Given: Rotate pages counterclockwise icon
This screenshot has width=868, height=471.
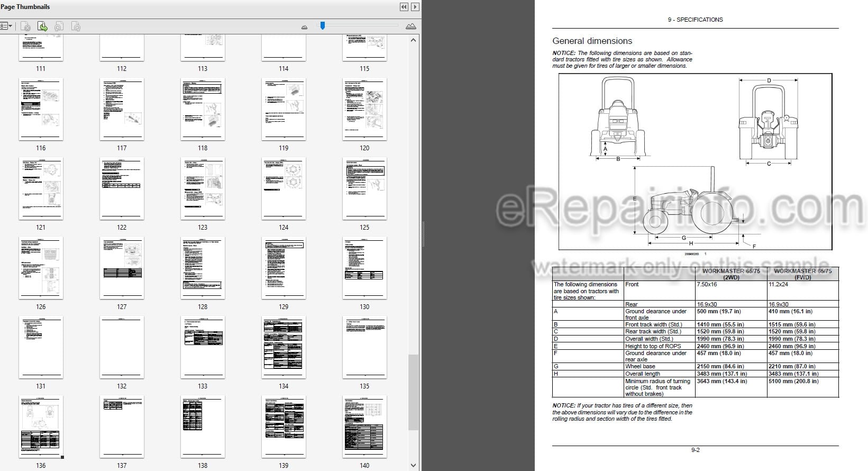Looking at the screenshot, I should pos(59,26).
